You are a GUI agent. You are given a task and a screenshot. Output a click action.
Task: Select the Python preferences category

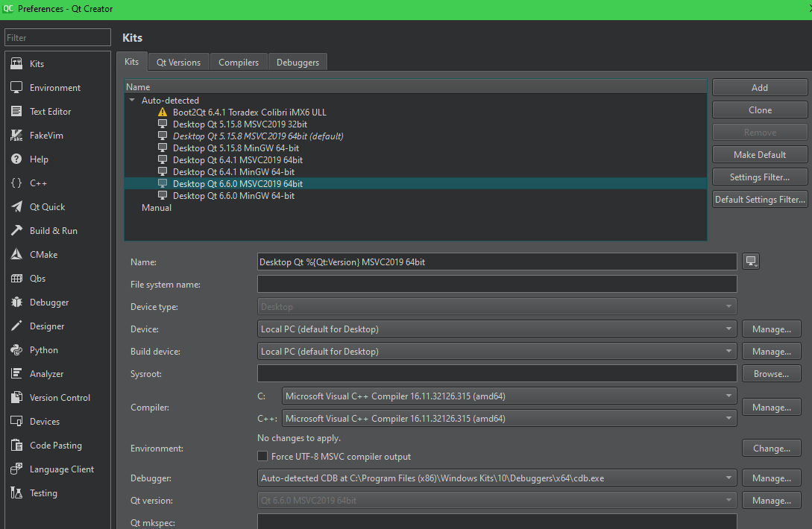pos(57,349)
